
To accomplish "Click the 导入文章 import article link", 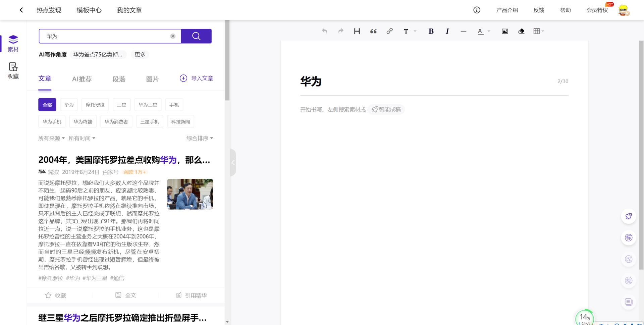I will [x=197, y=78].
